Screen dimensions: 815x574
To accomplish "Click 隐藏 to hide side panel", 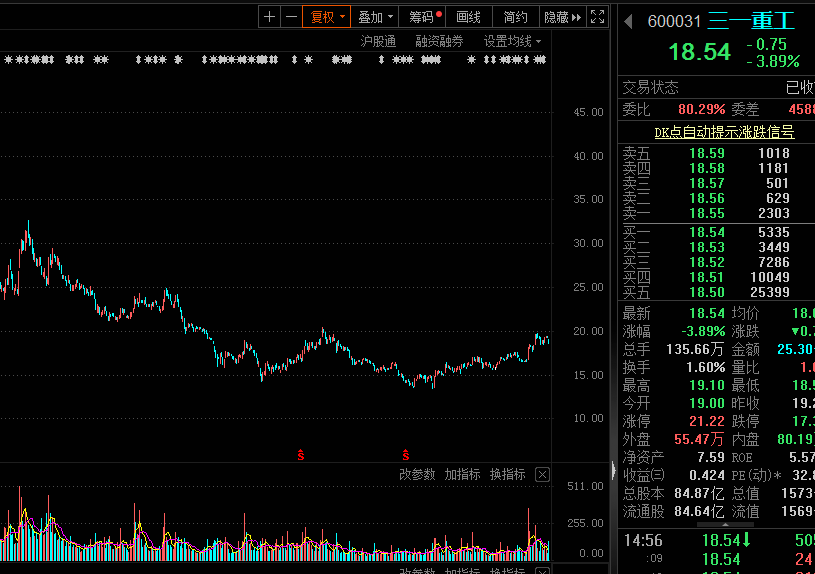I will tap(562, 17).
